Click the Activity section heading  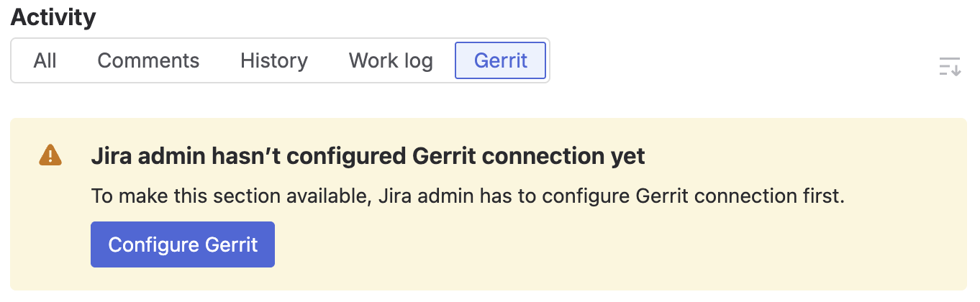tap(53, 17)
